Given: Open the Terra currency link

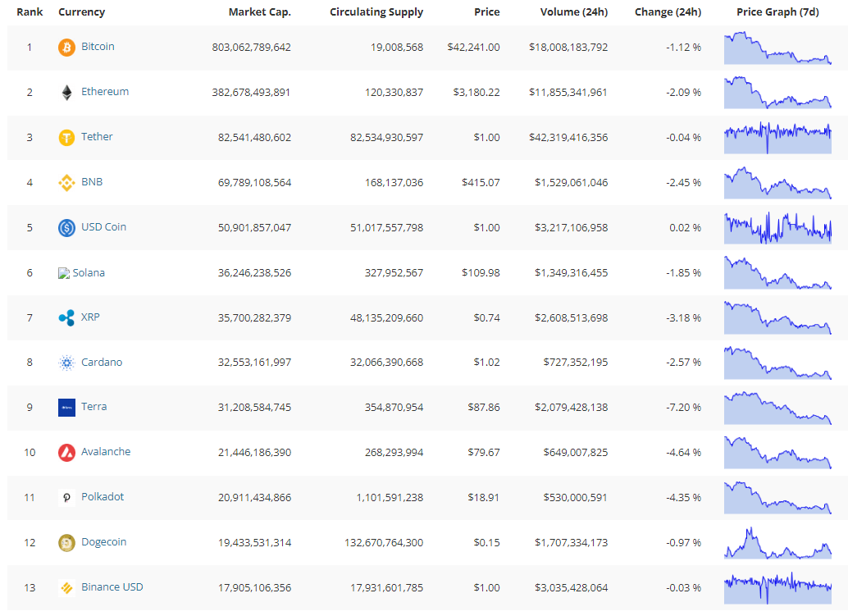Looking at the screenshot, I should (x=94, y=406).
